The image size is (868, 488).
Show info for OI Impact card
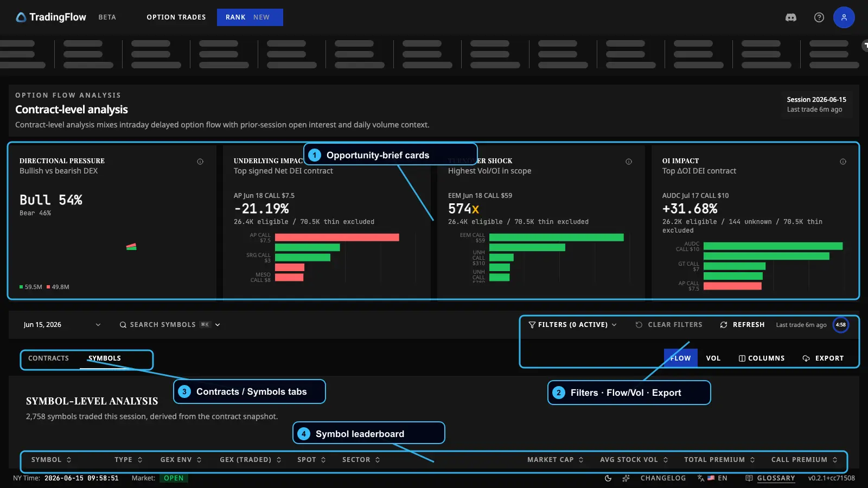coord(843,162)
